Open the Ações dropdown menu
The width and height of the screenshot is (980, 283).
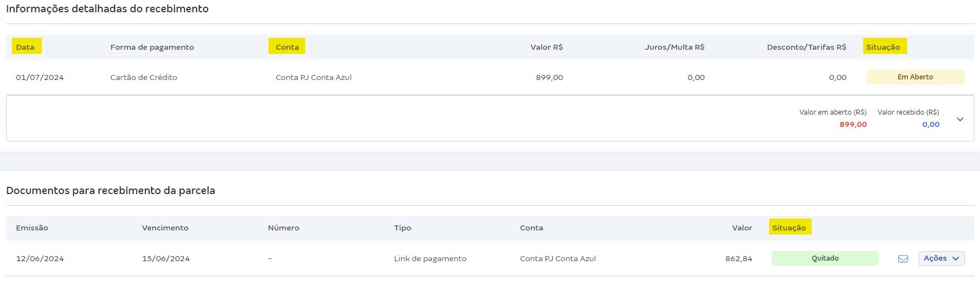pos(941,258)
